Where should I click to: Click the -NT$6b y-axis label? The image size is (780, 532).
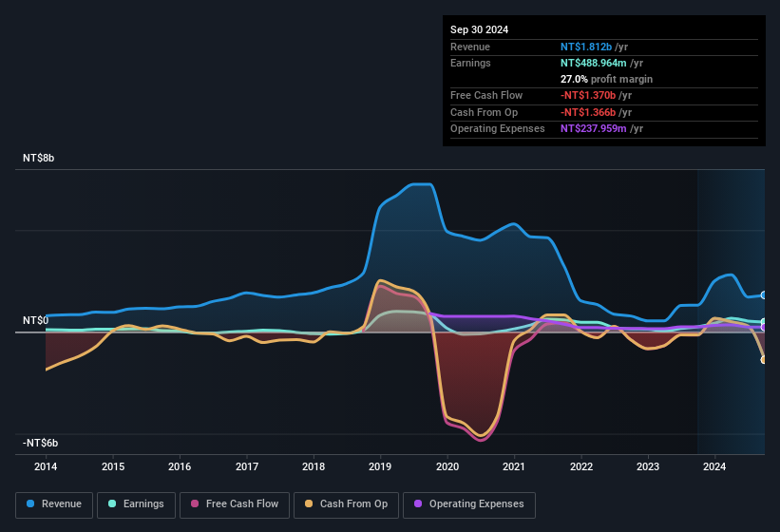(40, 443)
